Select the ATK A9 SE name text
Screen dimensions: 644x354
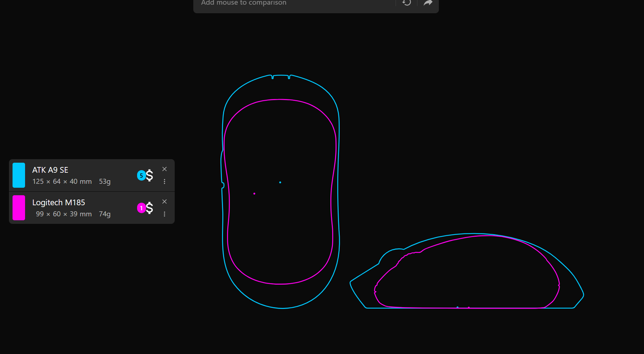[50, 170]
